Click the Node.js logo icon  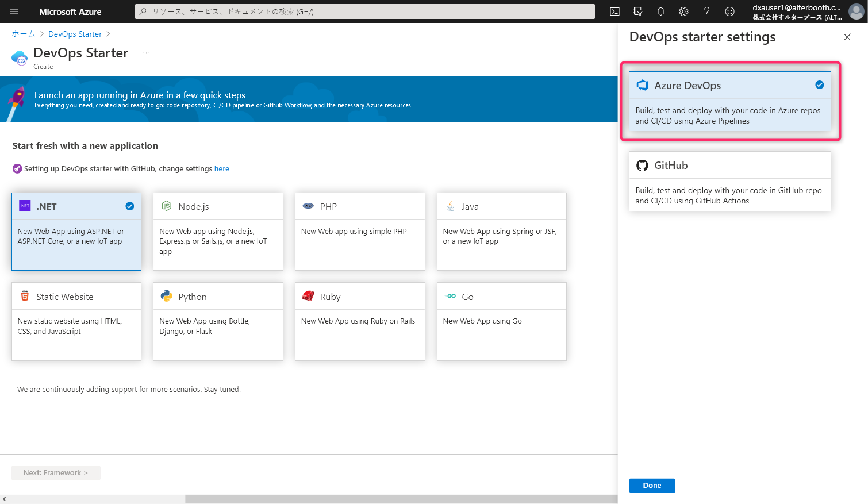(167, 206)
